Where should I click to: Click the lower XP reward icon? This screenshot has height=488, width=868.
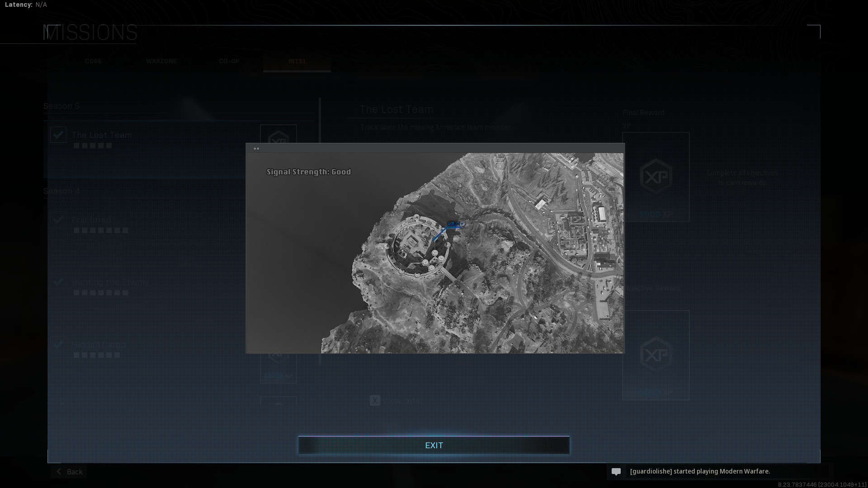[656, 355]
